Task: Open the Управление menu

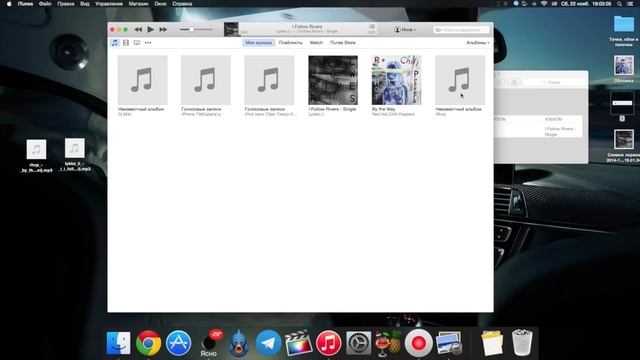Action: click(x=109, y=4)
